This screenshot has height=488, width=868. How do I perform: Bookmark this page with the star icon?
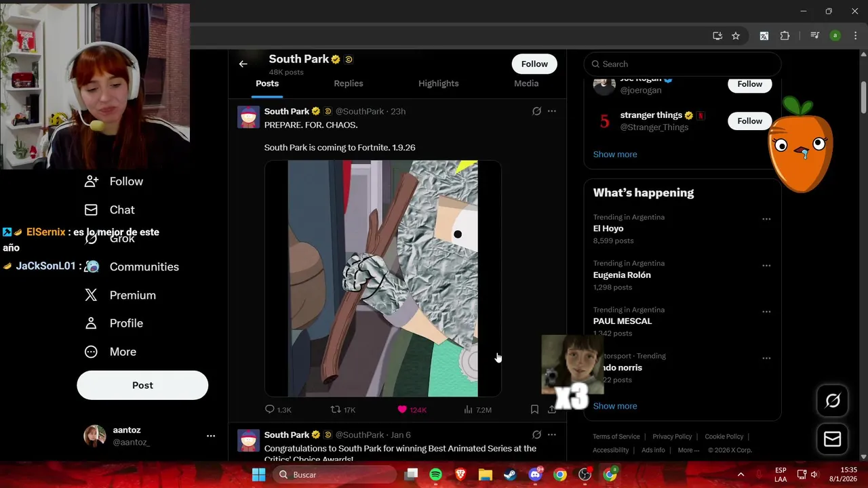click(x=736, y=36)
